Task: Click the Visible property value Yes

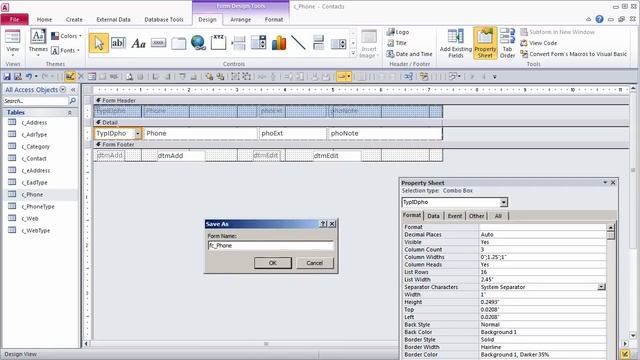Action: [542, 242]
